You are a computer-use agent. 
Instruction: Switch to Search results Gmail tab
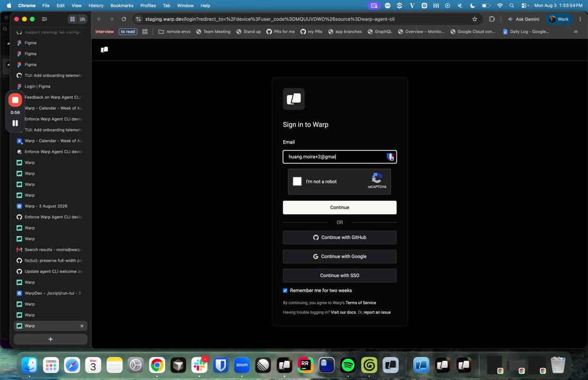point(51,250)
